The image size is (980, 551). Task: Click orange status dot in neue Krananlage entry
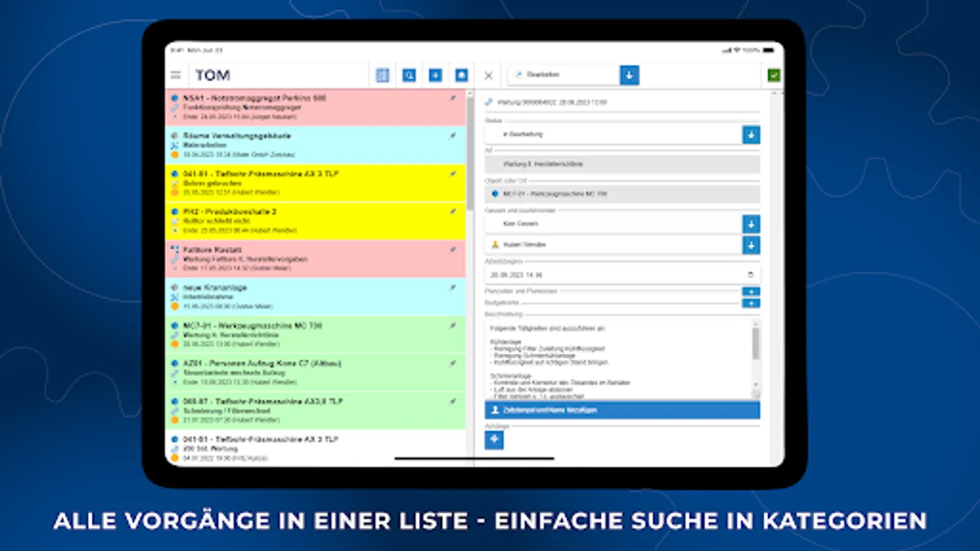[x=175, y=306]
